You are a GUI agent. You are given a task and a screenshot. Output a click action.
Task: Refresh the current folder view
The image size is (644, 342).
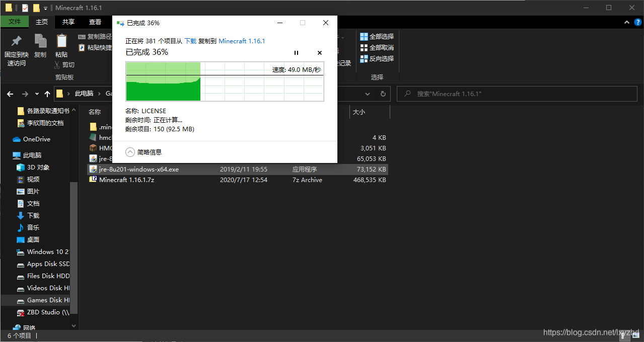(x=383, y=94)
